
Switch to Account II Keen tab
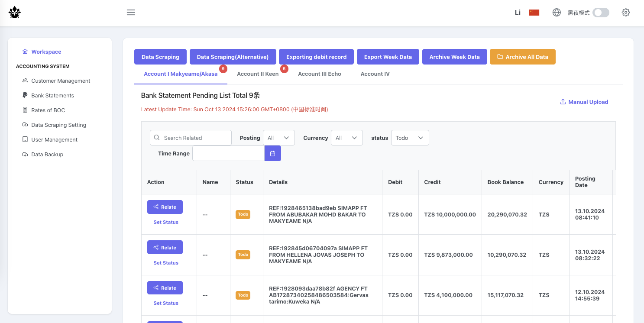click(258, 74)
